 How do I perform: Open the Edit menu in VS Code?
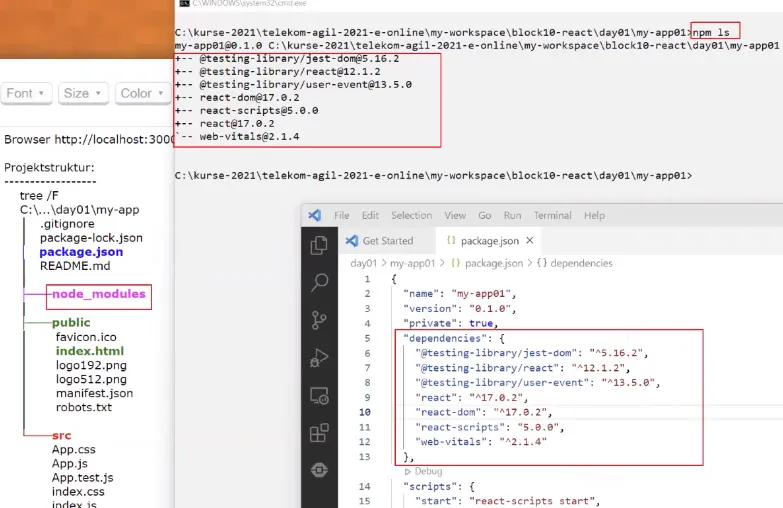[x=370, y=215]
